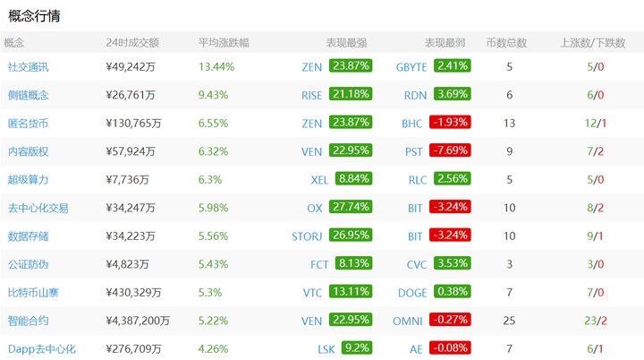Click the -1.93% badge next to BHC
Screen dimensions: 644x360
(450, 122)
